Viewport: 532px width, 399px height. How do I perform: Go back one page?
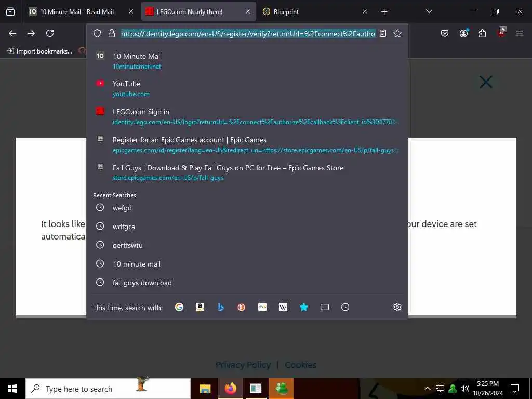(12, 33)
